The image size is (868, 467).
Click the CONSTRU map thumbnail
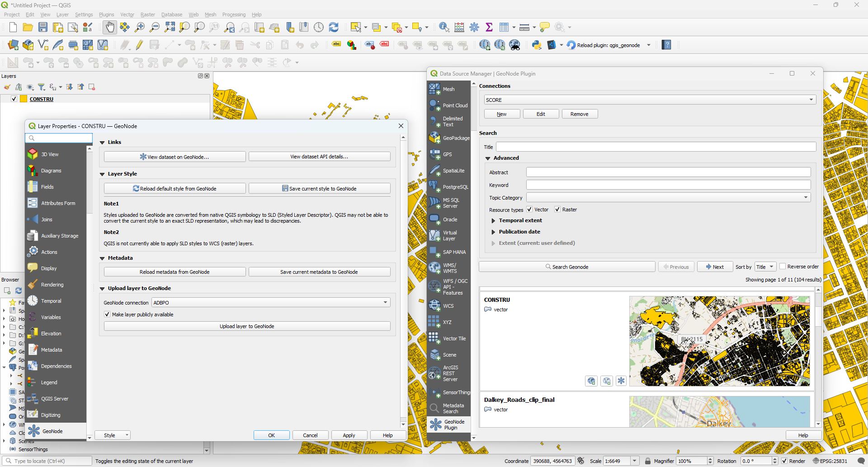[719, 341]
